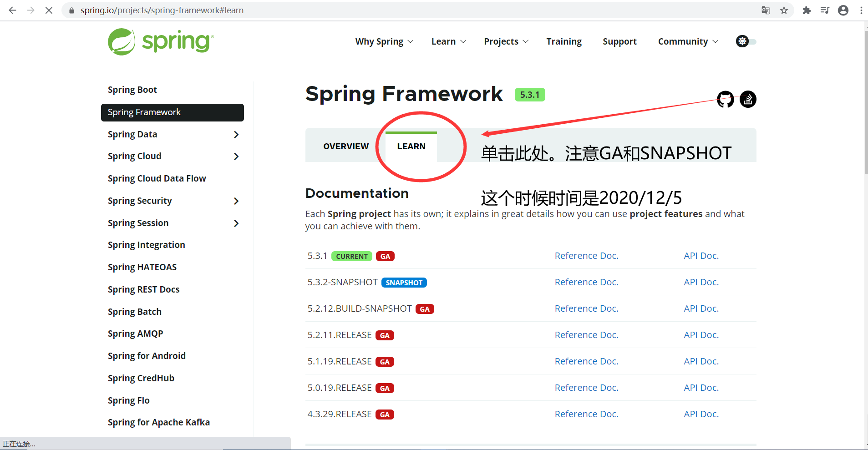Open the Projects dropdown menu
Viewport: 868px width, 450px height.
506,41
